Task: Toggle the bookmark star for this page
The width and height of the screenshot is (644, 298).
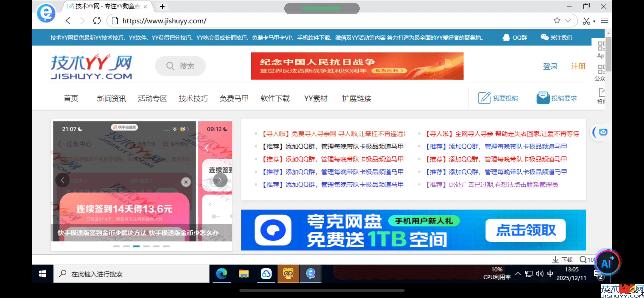Action: tap(557, 21)
